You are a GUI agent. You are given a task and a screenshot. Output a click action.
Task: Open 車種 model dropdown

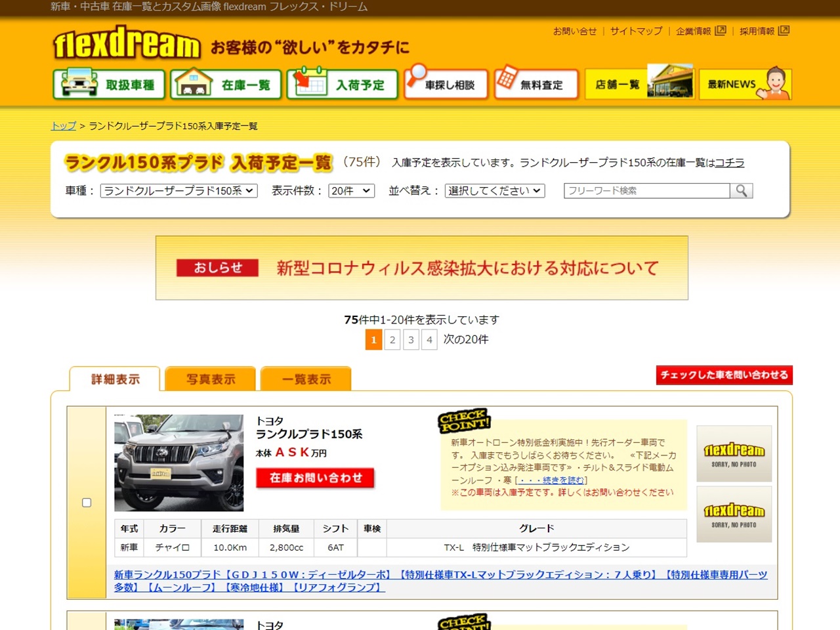(178, 190)
